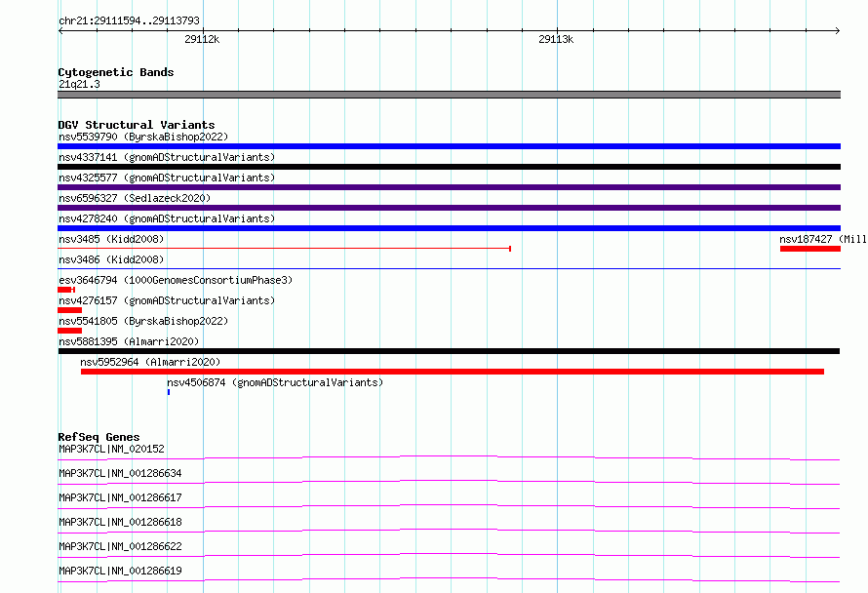
Task: Select the purple nsv4325577 variant bar
Action: pyautogui.click(x=449, y=187)
